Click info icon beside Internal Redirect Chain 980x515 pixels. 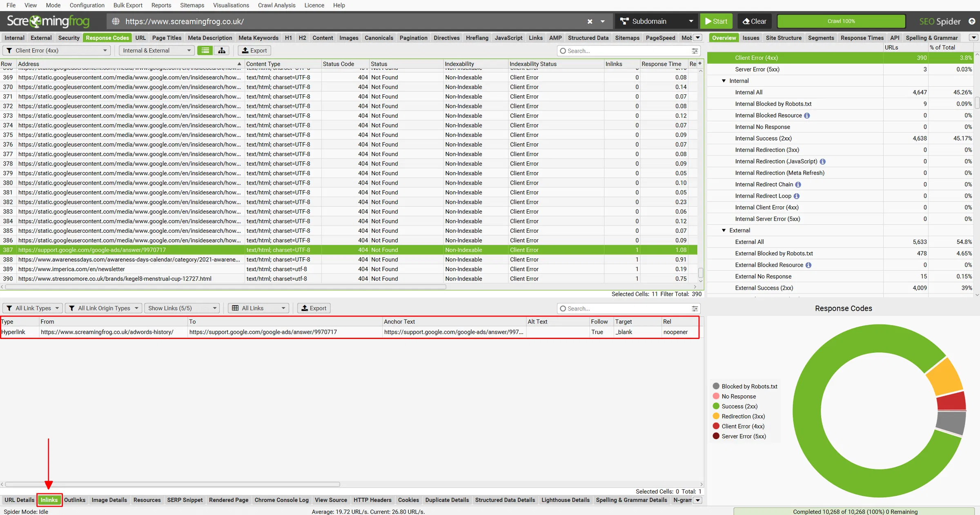coord(798,185)
